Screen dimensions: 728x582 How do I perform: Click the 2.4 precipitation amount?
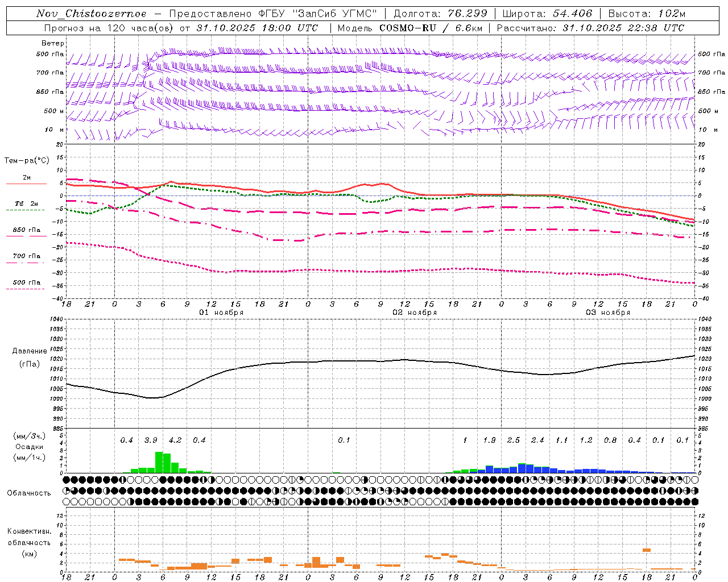click(x=537, y=440)
